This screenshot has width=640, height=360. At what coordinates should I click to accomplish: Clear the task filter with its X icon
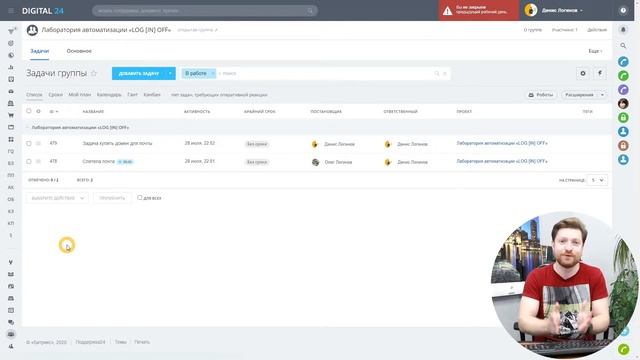click(445, 73)
